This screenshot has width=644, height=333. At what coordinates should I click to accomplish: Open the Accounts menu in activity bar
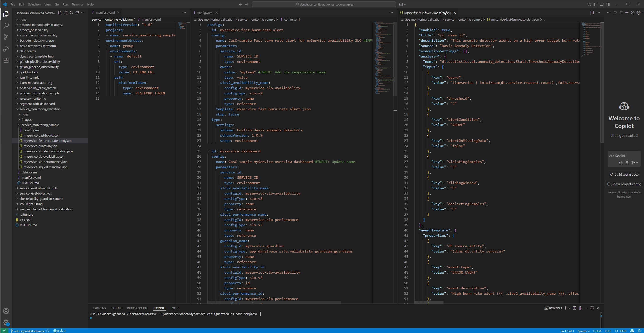click(x=6, y=311)
